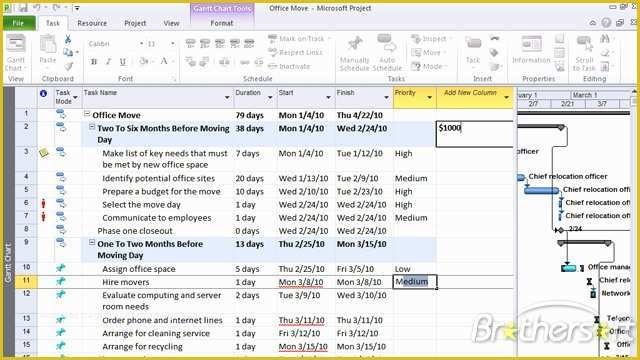Click Respect Links button
Image resolution: width=640 pixels, height=360 pixels.
click(x=295, y=52)
